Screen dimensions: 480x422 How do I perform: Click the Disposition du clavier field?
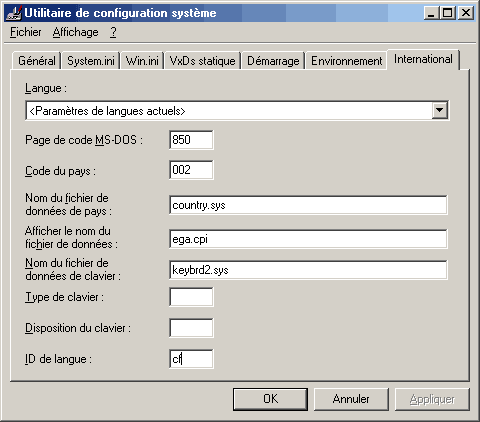(x=191, y=328)
